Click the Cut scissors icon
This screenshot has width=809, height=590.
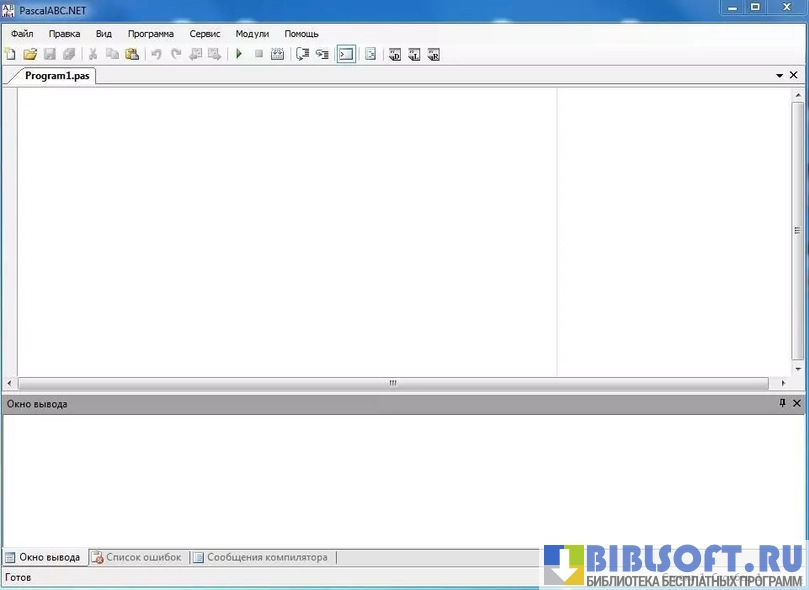[93, 54]
